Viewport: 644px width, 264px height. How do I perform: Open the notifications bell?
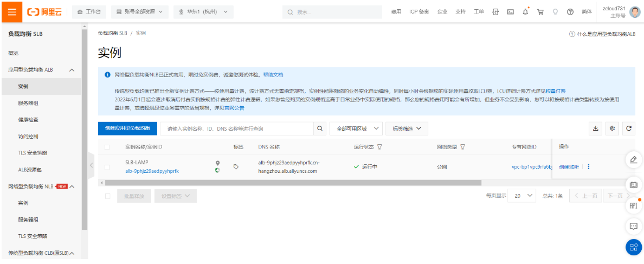point(525,12)
